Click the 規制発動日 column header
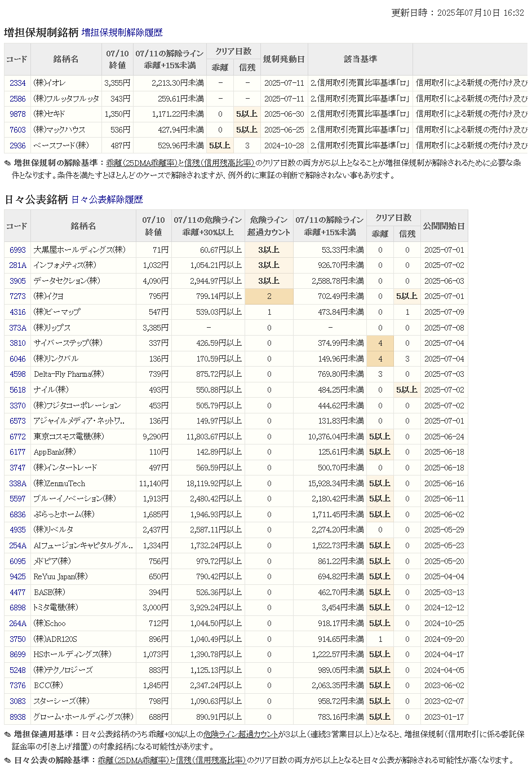The height and width of the screenshot is (775, 532). click(x=284, y=59)
